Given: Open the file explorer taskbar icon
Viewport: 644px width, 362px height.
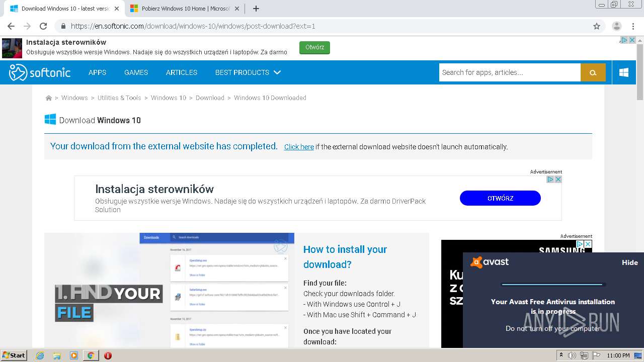Looking at the screenshot, I should (x=57, y=355).
